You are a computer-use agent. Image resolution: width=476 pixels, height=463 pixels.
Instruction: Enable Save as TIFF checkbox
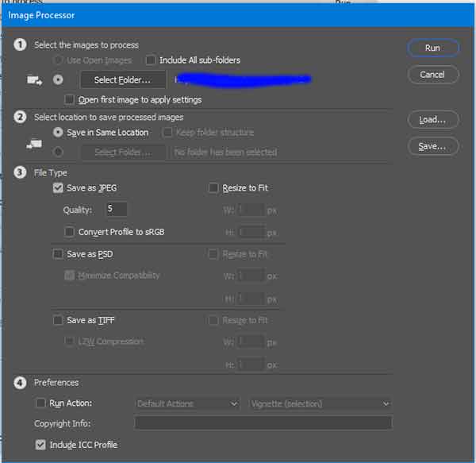pyautogui.click(x=58, y=320)
